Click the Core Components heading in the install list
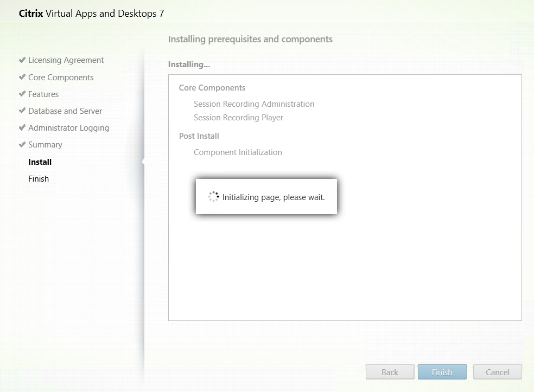Screen dimensions: 534x392 pos(212,87)
